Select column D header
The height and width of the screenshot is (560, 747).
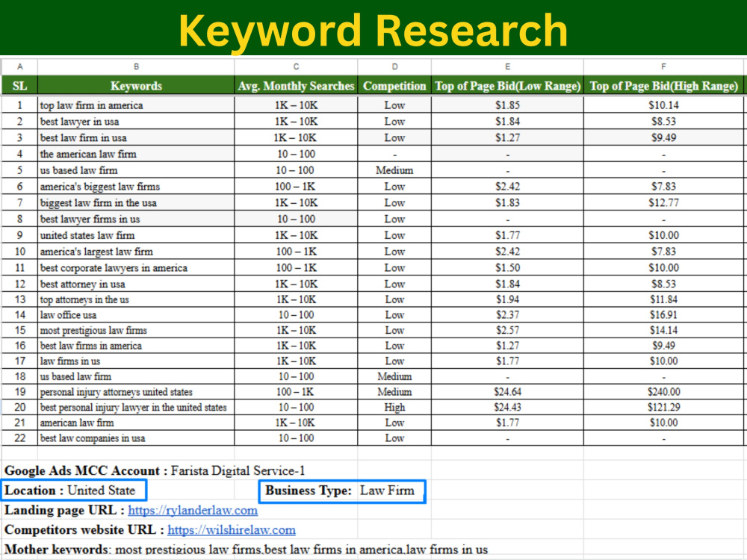[394, 66]
